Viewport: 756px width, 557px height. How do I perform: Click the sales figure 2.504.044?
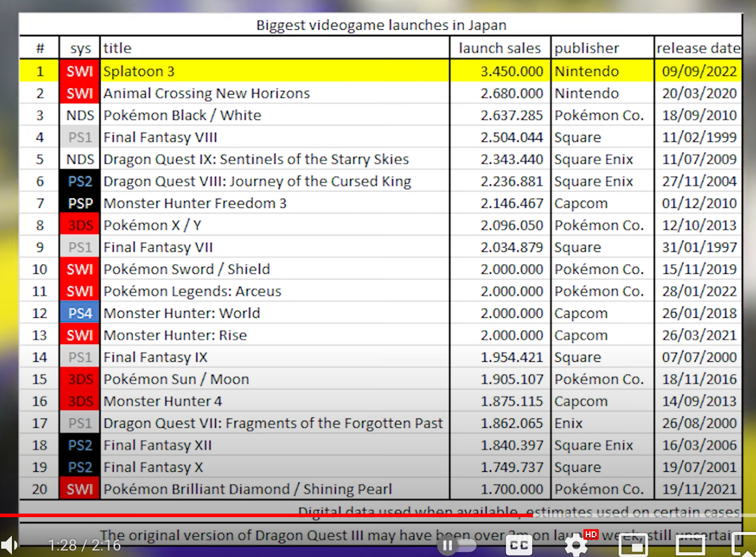(512, 137)
